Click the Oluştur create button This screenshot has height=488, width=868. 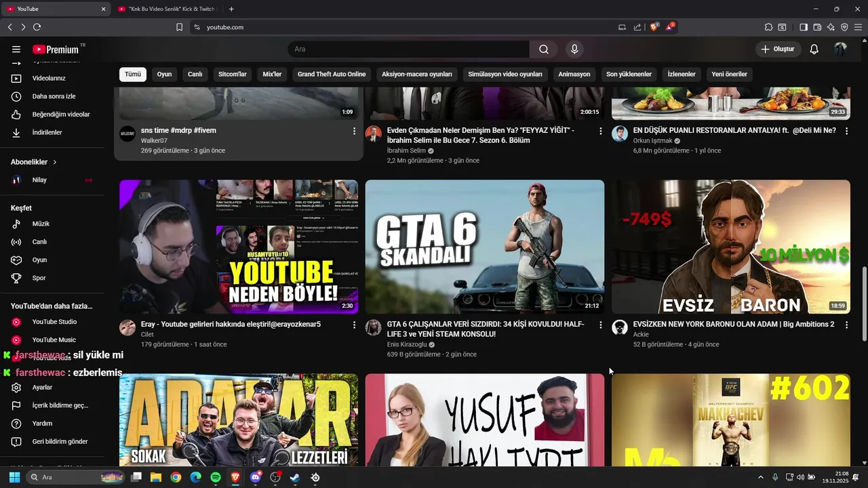(778, 49)
